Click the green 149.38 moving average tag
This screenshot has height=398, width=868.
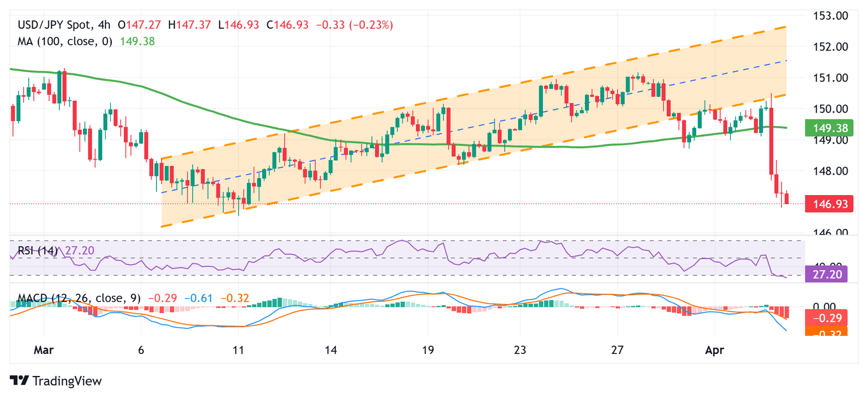tap(829, 128)
